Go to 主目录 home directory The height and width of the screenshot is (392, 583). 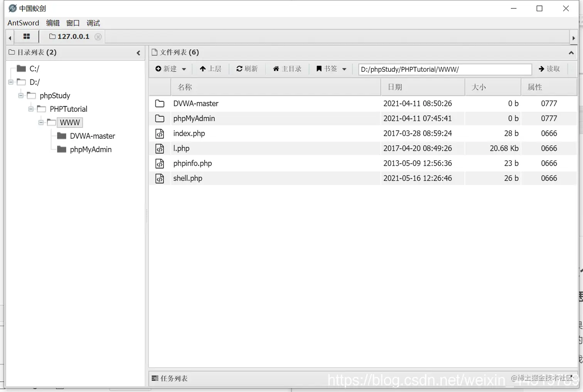click(x=287, y=69)
